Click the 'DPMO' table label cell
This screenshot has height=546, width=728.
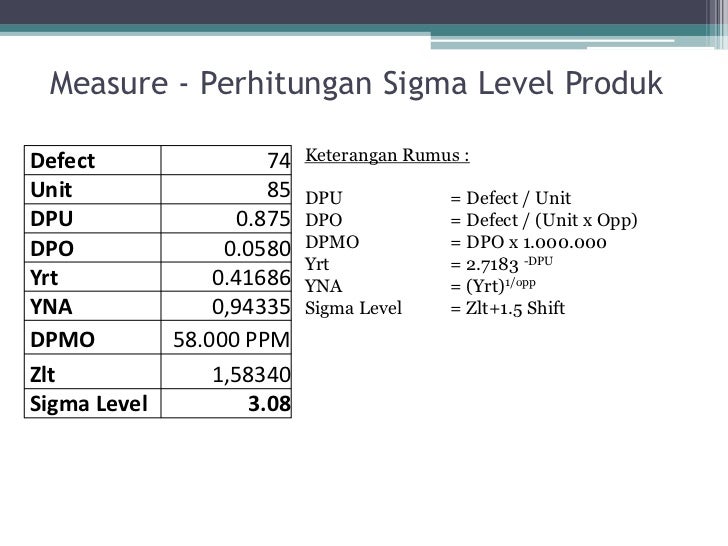click(92, 338)
